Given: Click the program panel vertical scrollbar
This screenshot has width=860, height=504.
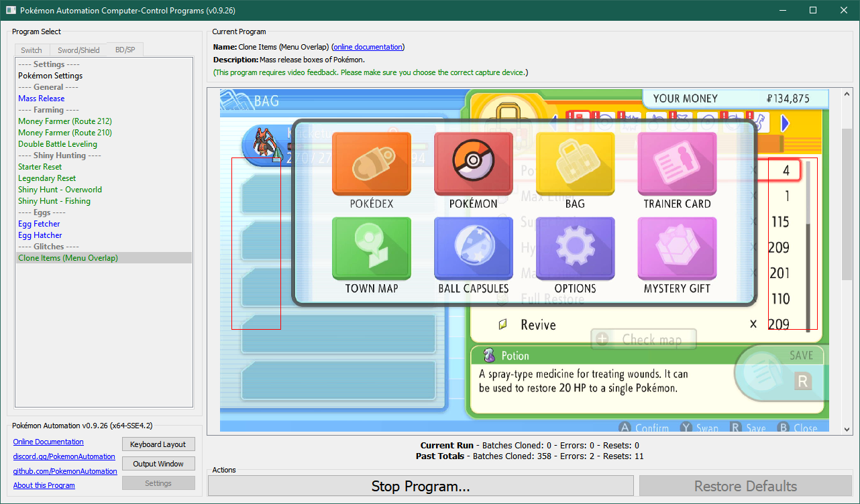Looking at the screenshot, I should (x=847, y=201).
